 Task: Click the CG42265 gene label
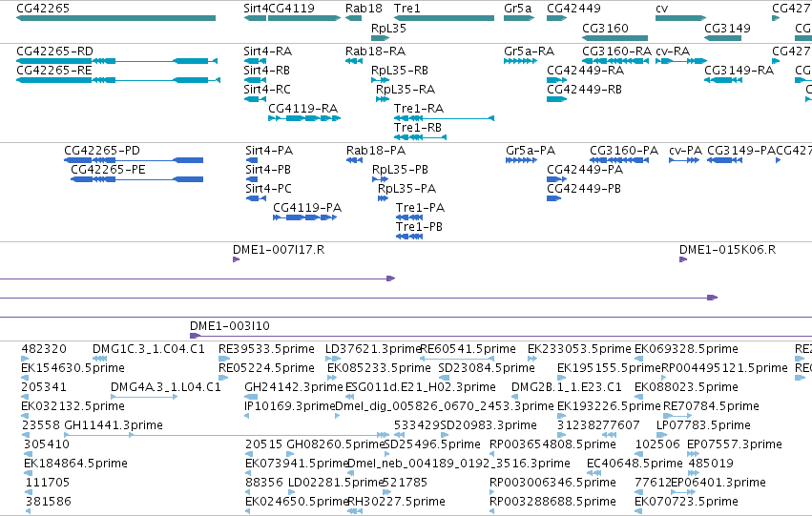[x=43, y=9]
